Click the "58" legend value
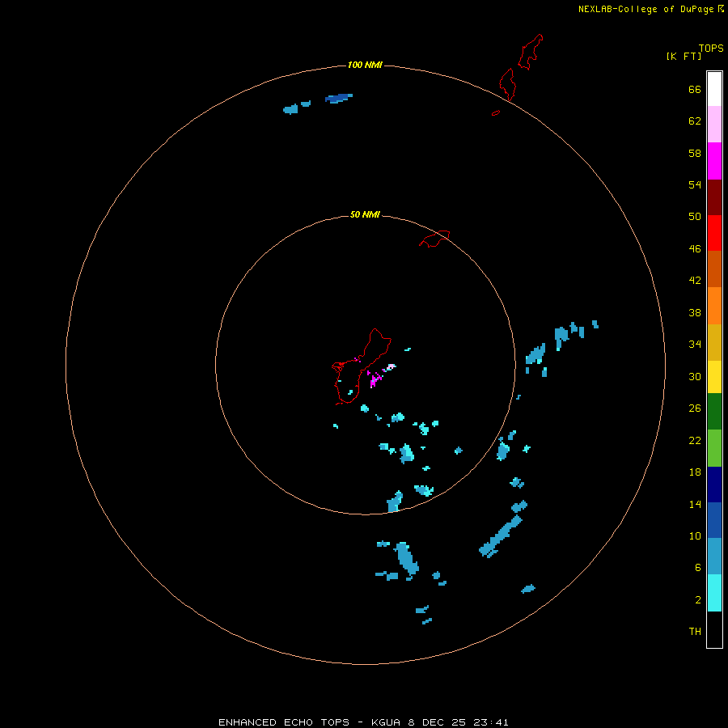The image size is (728, 728). pos(695,153)
